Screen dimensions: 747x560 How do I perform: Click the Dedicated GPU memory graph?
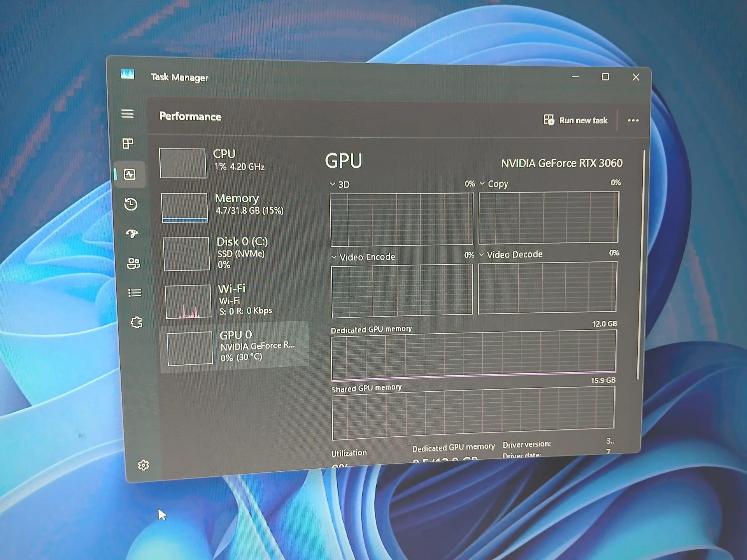473,355
